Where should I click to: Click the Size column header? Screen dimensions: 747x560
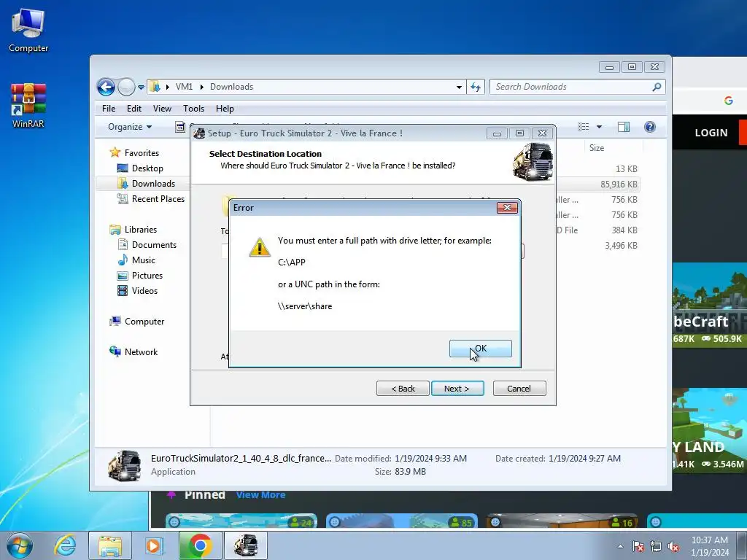pyautogui.click(x=613, y=147)
